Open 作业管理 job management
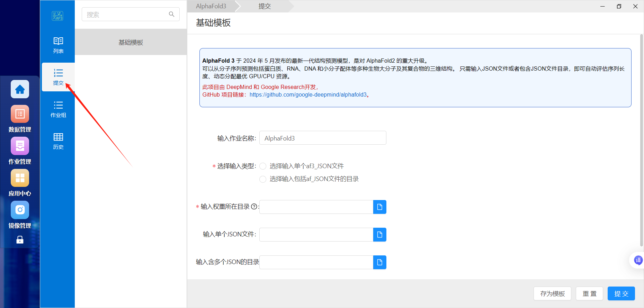 (20, 151)
